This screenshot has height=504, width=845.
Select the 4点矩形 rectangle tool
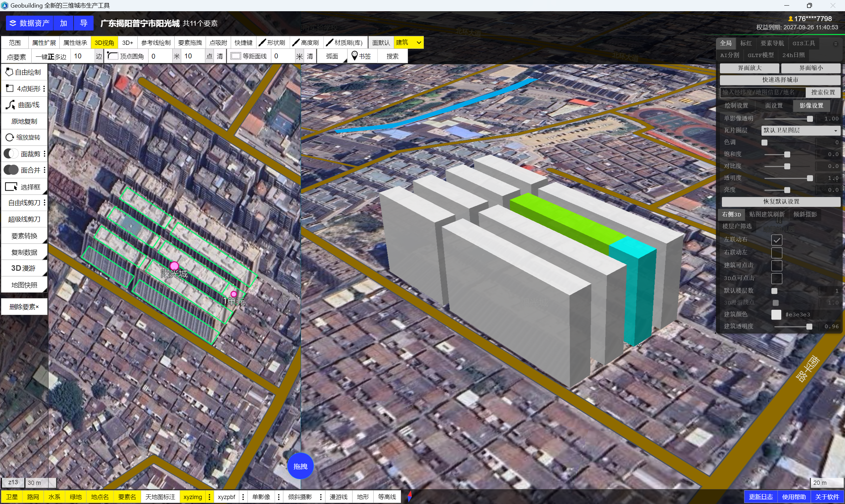click(24, 89)
